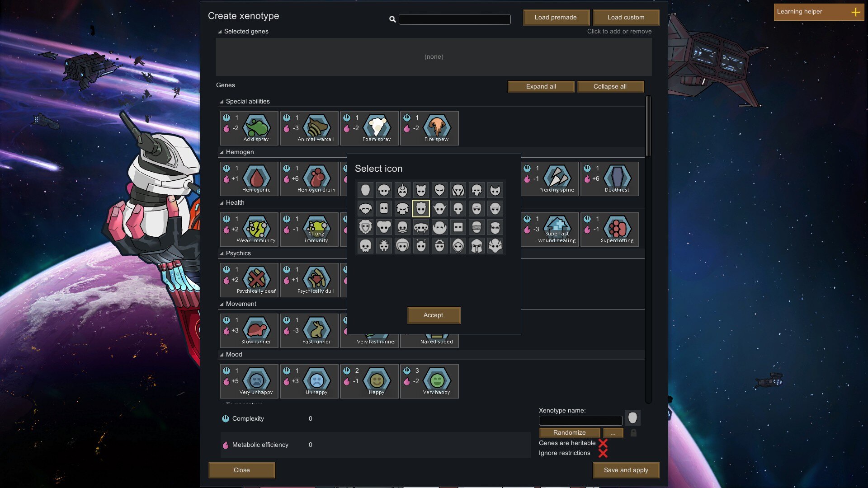Collapse the Mood category
Viewport: 868px width, 488px height.
(222, 355)
